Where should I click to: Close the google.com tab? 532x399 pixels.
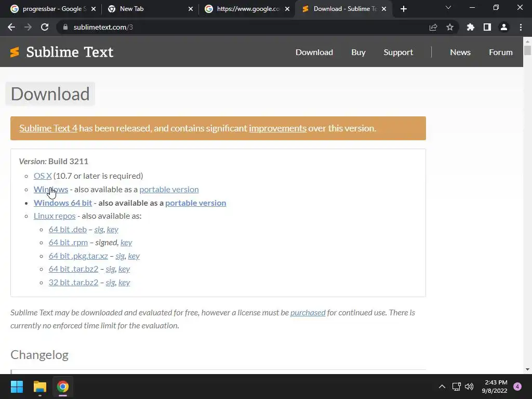point(287,9)
